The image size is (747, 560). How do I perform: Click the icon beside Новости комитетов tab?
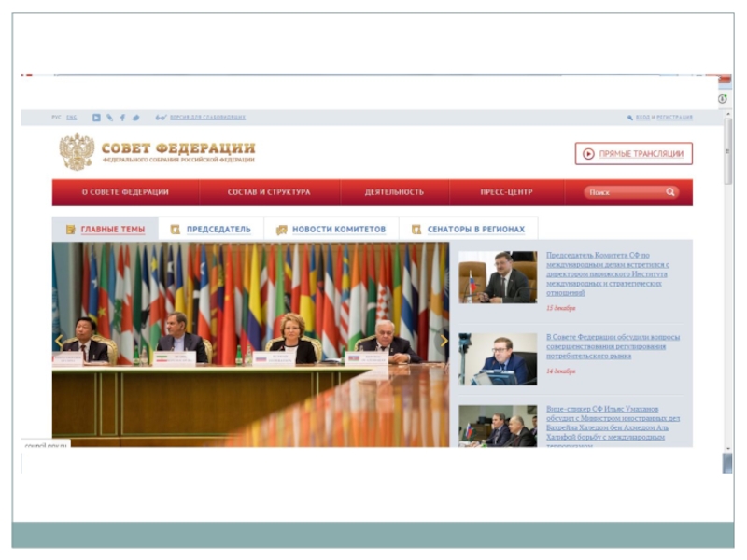tap(282, 230)
